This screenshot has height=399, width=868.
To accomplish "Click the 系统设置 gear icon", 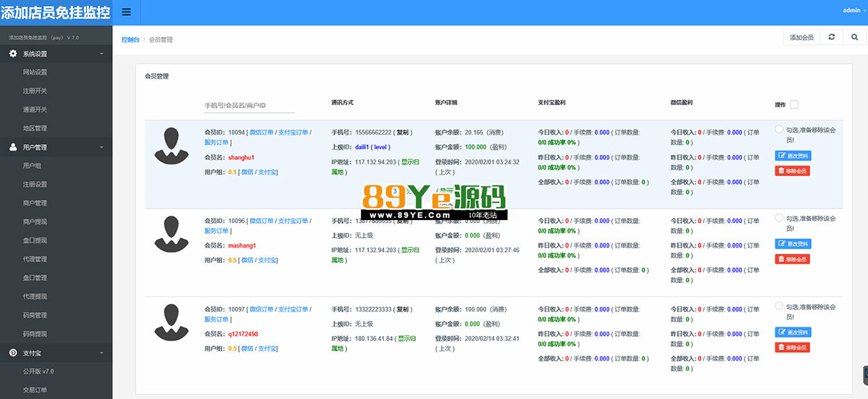I will pyautogui.click(x=13, y=54).
